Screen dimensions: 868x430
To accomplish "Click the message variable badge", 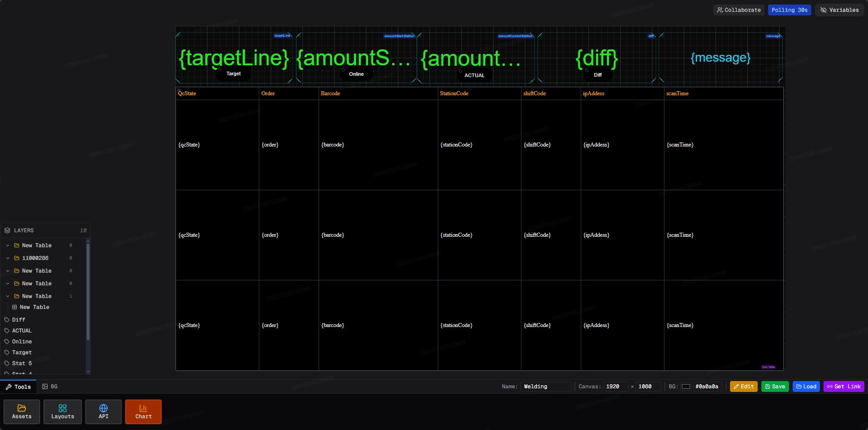I will pos(773,36).
